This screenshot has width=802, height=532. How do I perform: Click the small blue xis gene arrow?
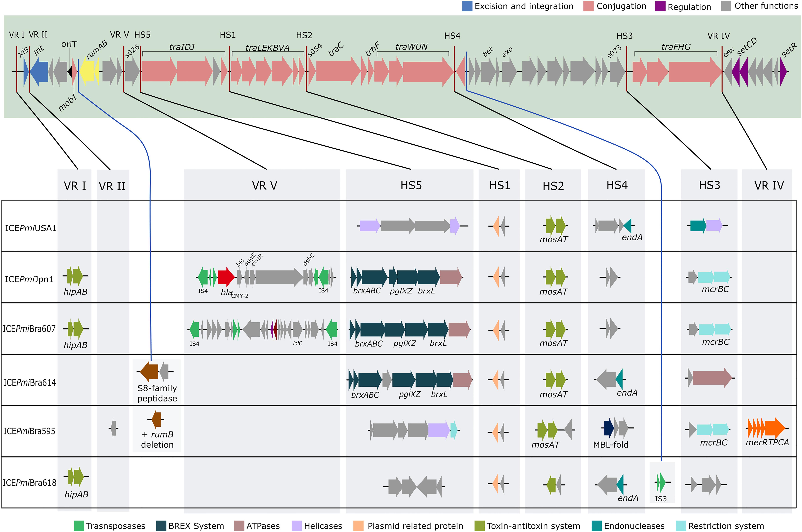(26, 72)
